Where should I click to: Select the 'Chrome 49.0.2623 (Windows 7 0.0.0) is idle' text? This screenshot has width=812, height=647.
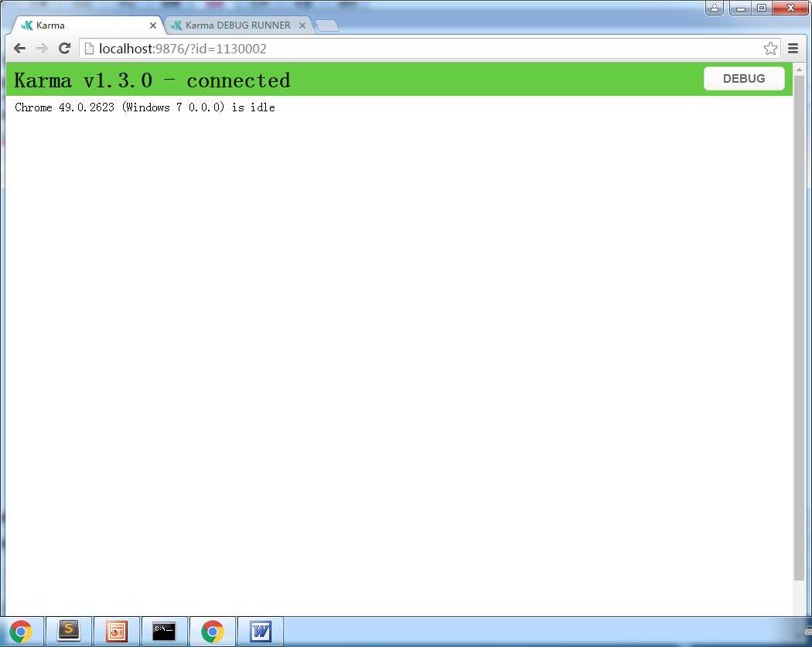(145, 107)
